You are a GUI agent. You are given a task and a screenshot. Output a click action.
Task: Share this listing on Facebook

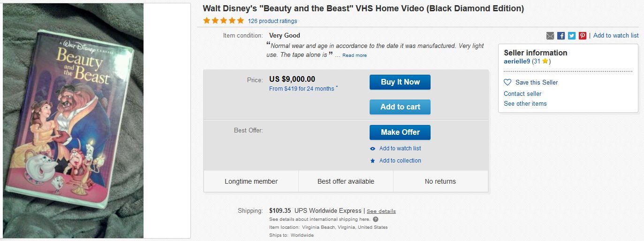point(561,36)
